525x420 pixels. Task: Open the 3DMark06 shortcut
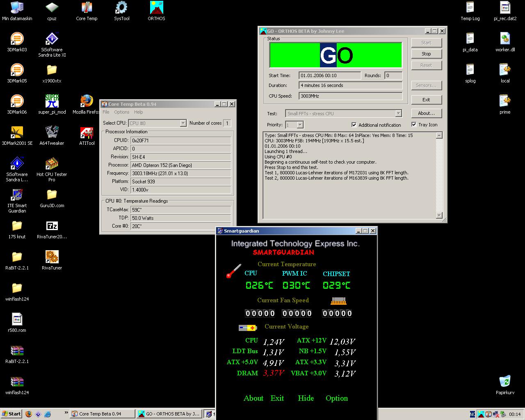17,105
